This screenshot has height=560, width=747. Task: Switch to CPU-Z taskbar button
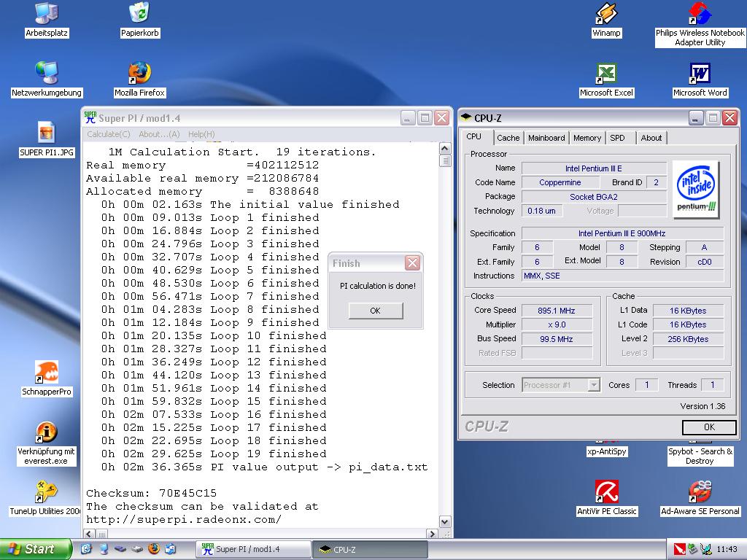pos(370,549)
